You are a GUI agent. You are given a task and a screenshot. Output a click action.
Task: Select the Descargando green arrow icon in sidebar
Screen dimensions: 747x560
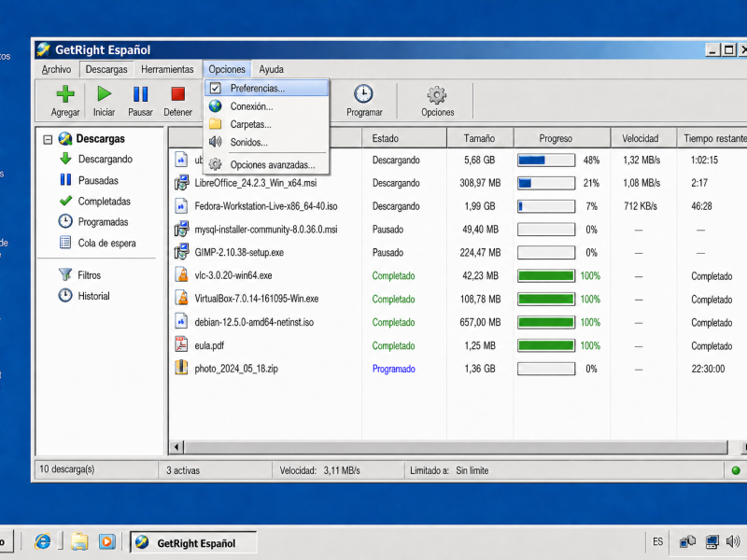coord(65,159)
